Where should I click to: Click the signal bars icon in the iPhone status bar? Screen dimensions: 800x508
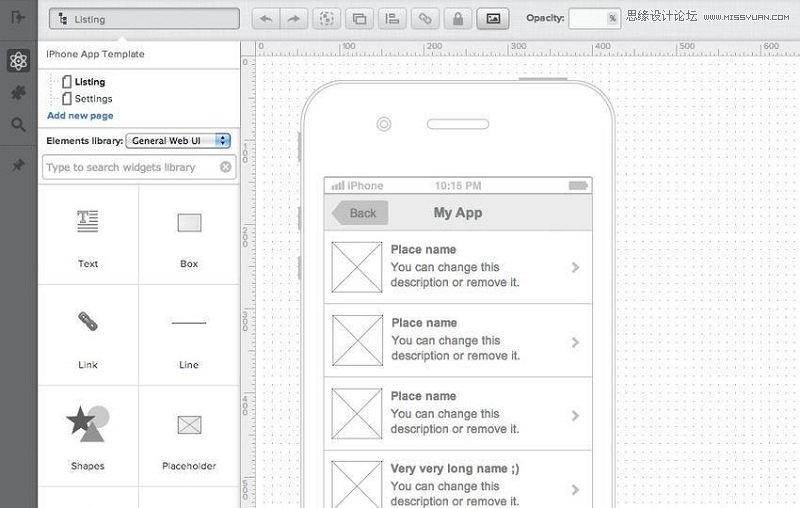tap(338, 186)
